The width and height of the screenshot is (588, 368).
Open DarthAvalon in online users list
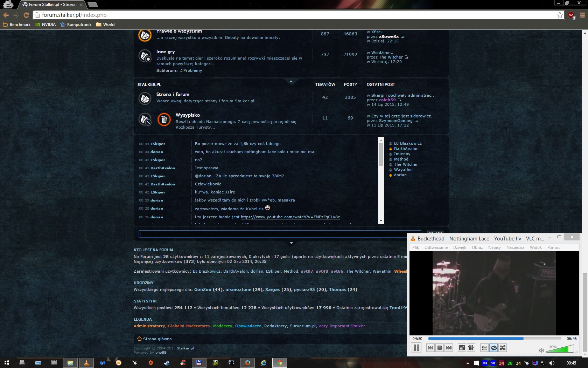[406, 149]
